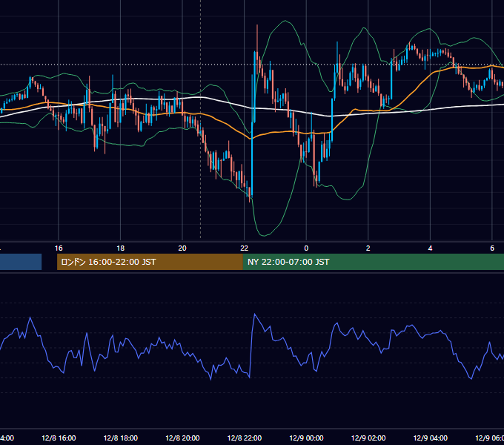Click the 12/8 20:00 date label
Image resolution: width=504 pixels, height=445 pixels.
point(182,438)
